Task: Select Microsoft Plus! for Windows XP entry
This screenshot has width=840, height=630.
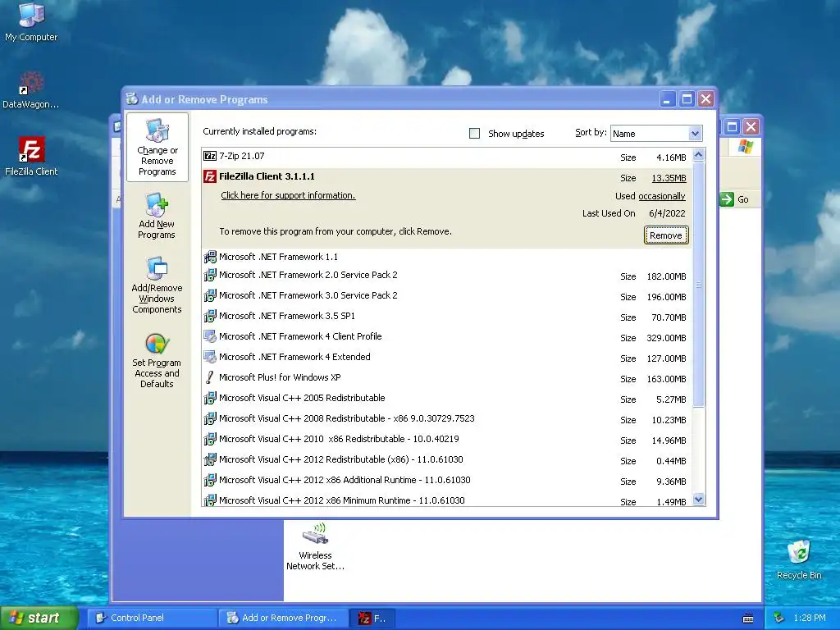Action: 447,377
